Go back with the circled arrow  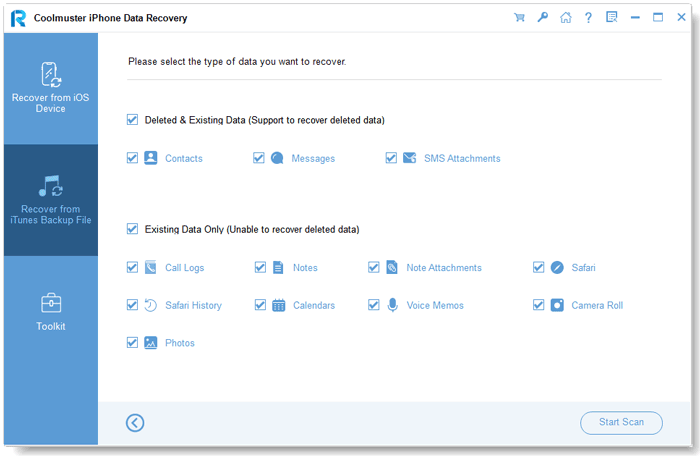click(x=135, y=423)
